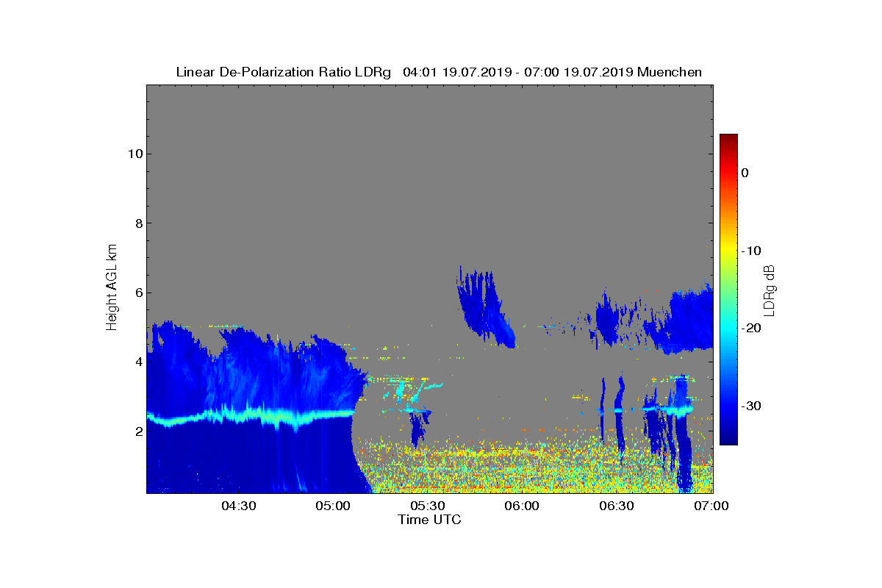
Task: Click the 05:00 time tick label
Action: pos(333,506)
